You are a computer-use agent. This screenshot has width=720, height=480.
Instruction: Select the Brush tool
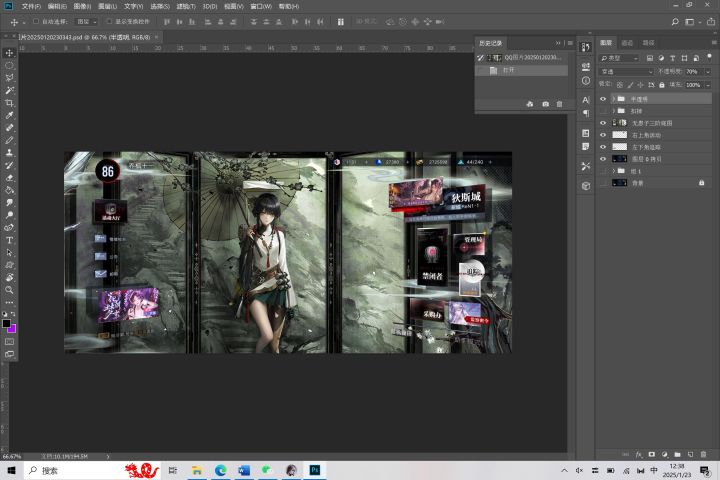[9, 140]
